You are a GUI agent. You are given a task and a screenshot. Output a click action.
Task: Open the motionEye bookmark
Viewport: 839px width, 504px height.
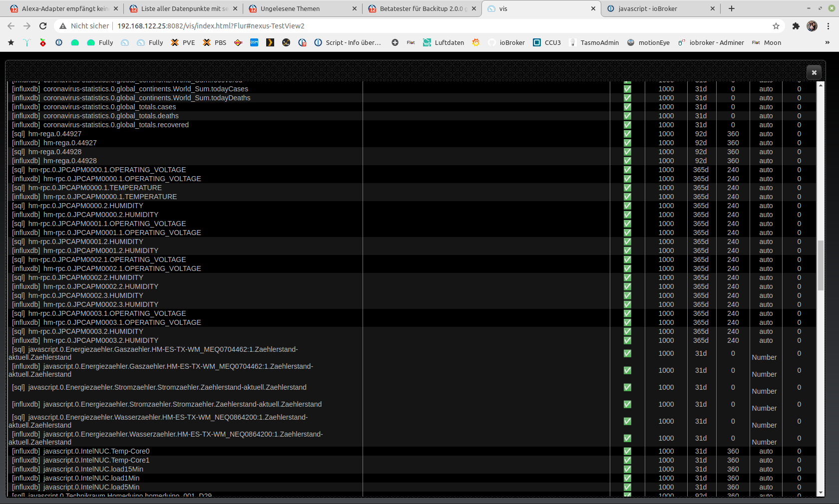pyautogui.click(x=648, y=42)
